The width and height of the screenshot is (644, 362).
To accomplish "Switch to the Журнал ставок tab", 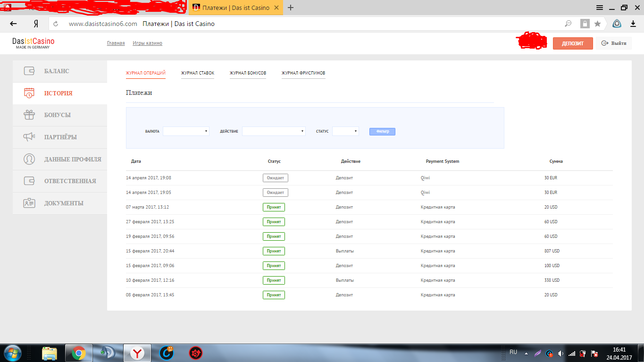I will [x=197, y=73].
